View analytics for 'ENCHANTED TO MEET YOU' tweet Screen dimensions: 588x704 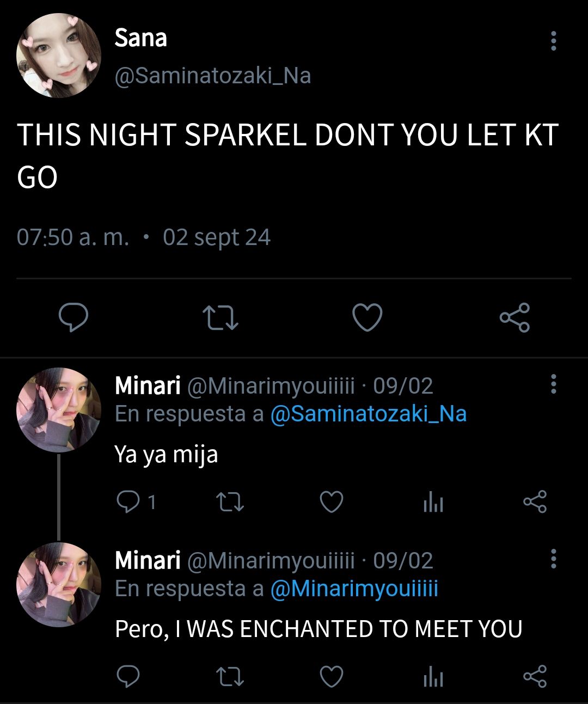coord(433,677)
